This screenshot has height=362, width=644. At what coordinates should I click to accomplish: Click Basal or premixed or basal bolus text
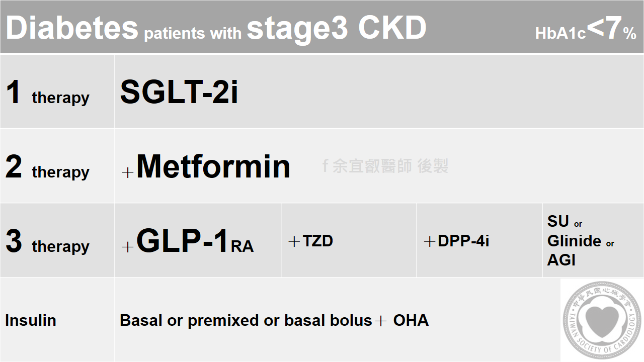click(246, 320)
